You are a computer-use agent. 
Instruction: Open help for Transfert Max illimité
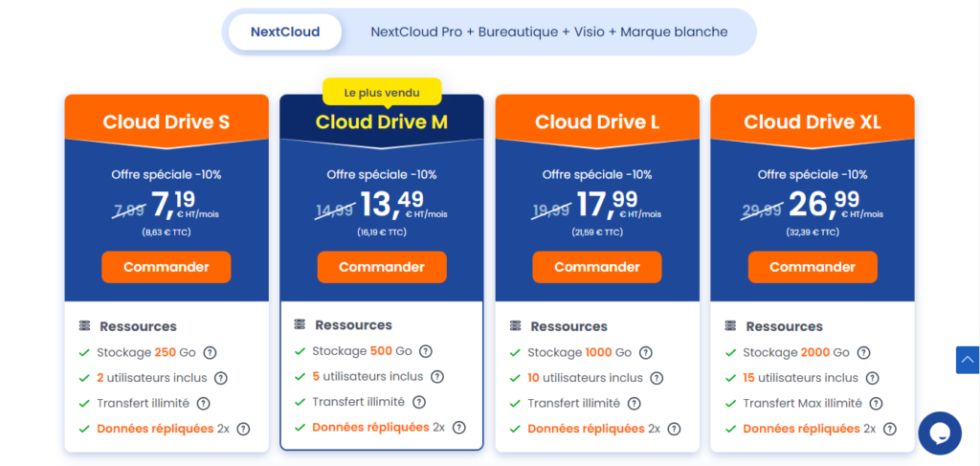877,404
